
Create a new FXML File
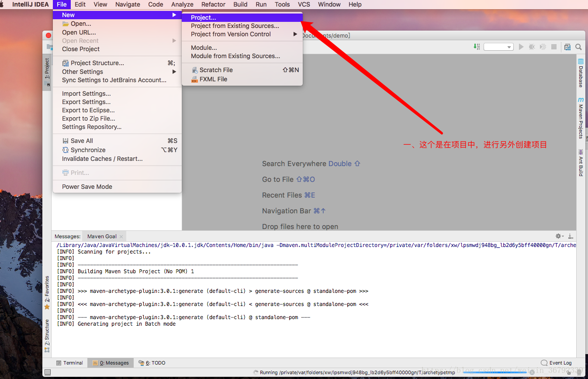[242, 79]
